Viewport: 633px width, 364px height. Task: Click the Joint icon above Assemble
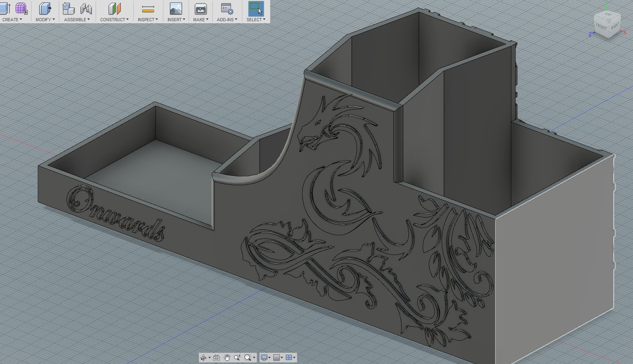point(86,8)
